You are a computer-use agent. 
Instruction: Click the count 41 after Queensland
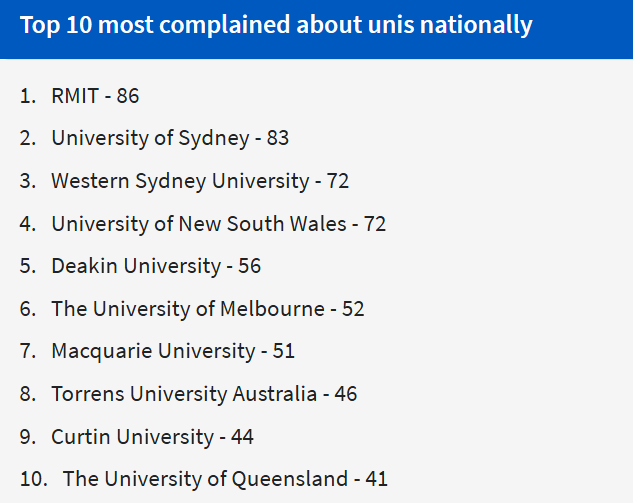(x=376, y=479)
